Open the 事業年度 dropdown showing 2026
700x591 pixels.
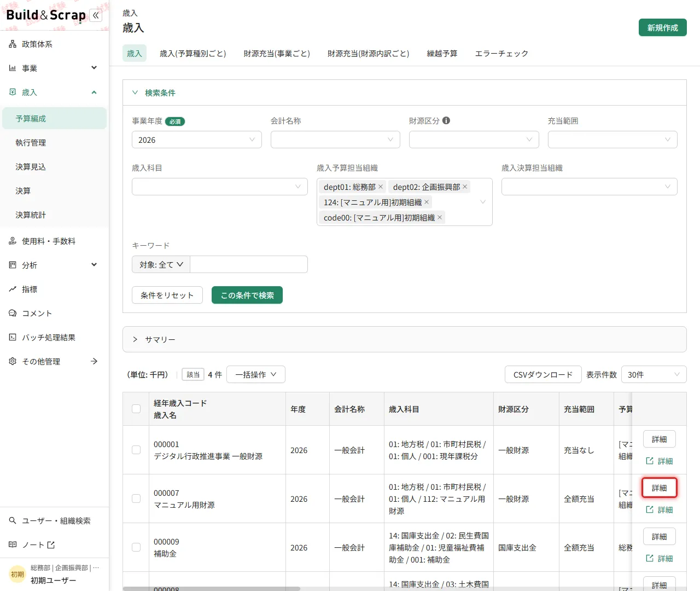click(197, 140)
